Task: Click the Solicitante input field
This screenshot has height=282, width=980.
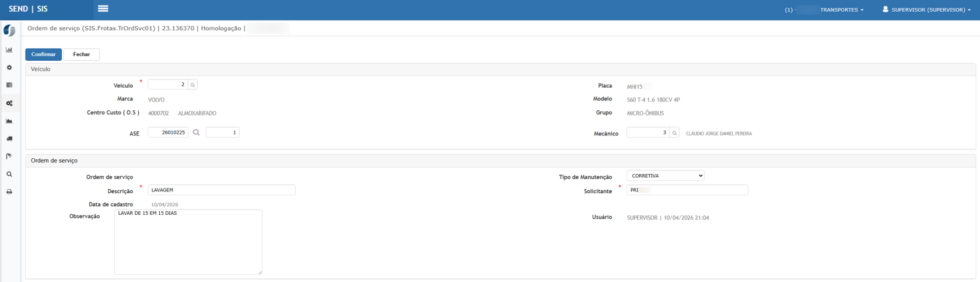Action: pos(687,190)
